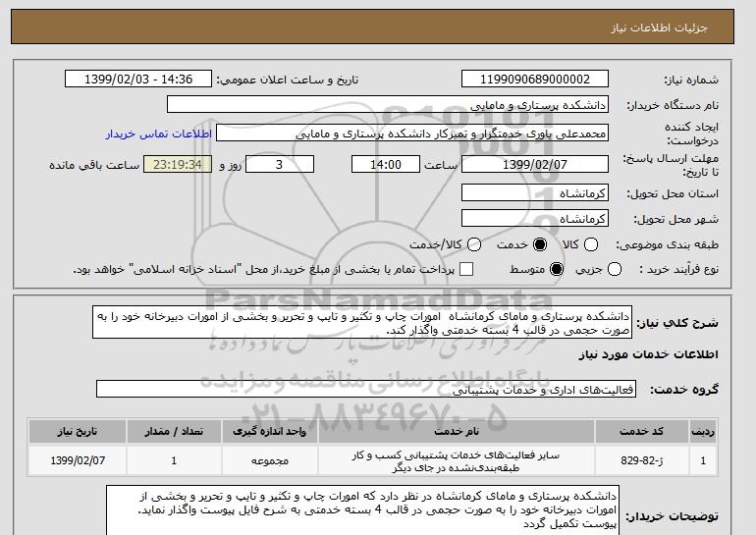Click the جزئیات اطلاعات نیاز header title
Image resolution: width=756 pixels, height=535 pixels.
point(659,27)
